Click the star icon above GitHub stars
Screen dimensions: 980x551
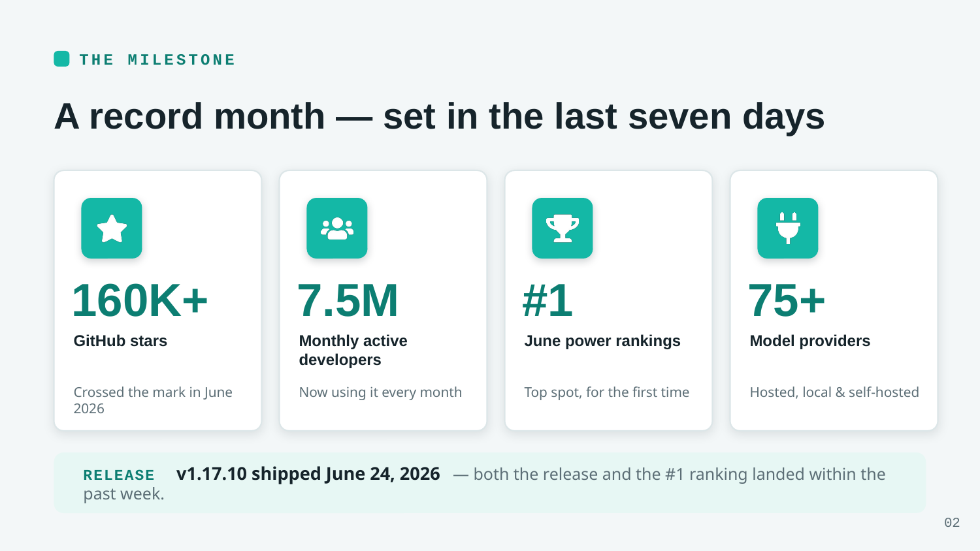[112, 228]
